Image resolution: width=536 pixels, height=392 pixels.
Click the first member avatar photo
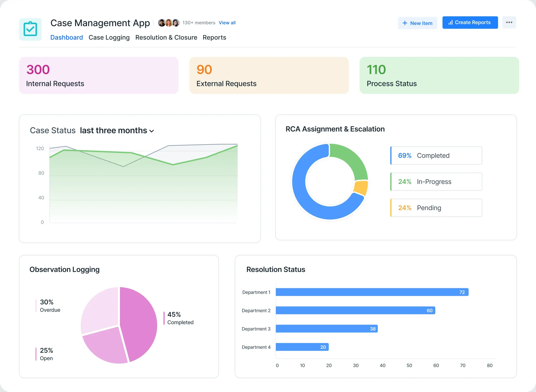coord(162,23)
